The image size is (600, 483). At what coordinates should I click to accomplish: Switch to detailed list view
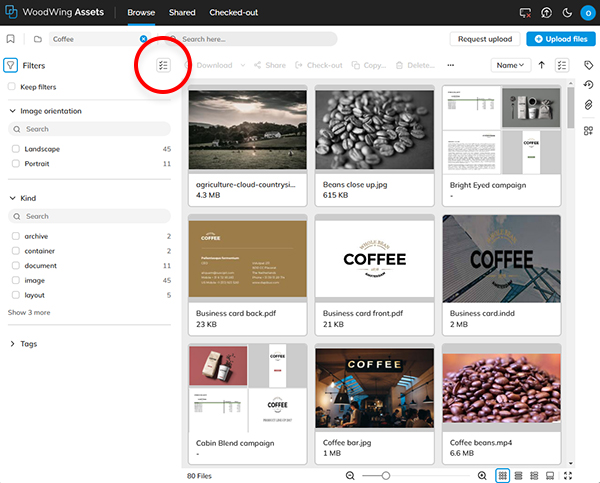point(534,475)
